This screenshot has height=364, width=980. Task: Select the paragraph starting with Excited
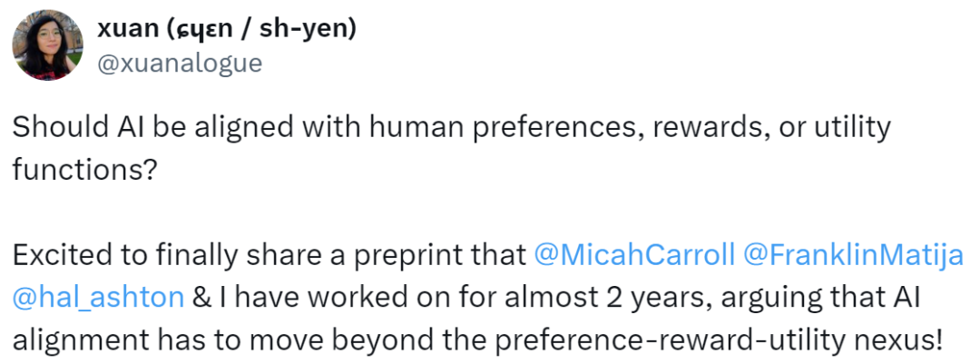[x=488, y=299]
